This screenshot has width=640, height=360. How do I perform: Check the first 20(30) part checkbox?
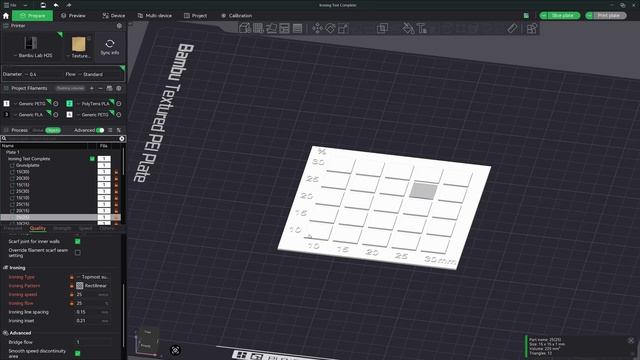pyautogui.click(x=12, y=178)
